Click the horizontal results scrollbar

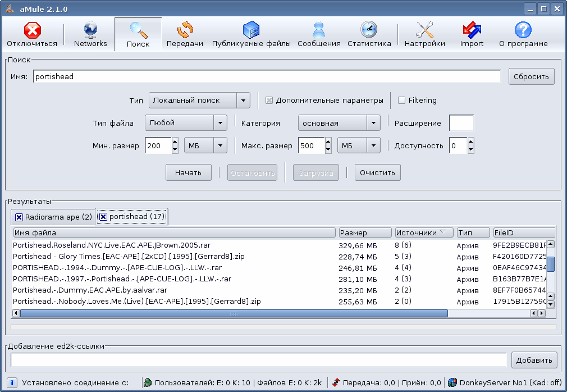pyautogui.click(x=234, y=313)
